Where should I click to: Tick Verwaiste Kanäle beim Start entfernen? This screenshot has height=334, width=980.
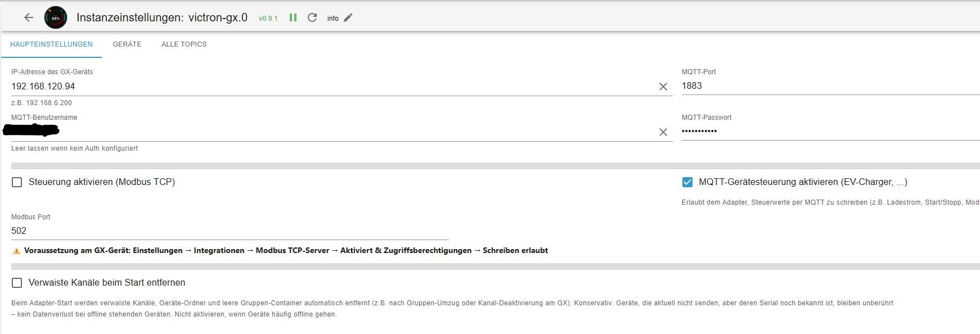(17, 283)
